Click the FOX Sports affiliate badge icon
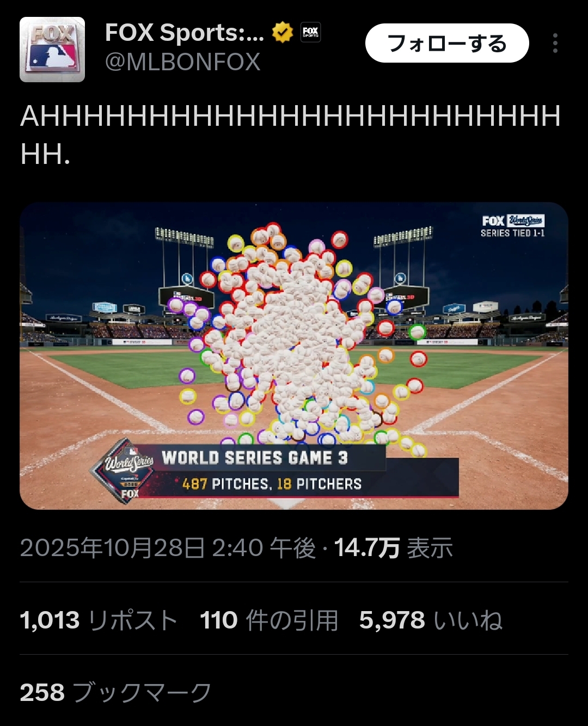This screenshot has height=726, width=588. tap(310, 33)
